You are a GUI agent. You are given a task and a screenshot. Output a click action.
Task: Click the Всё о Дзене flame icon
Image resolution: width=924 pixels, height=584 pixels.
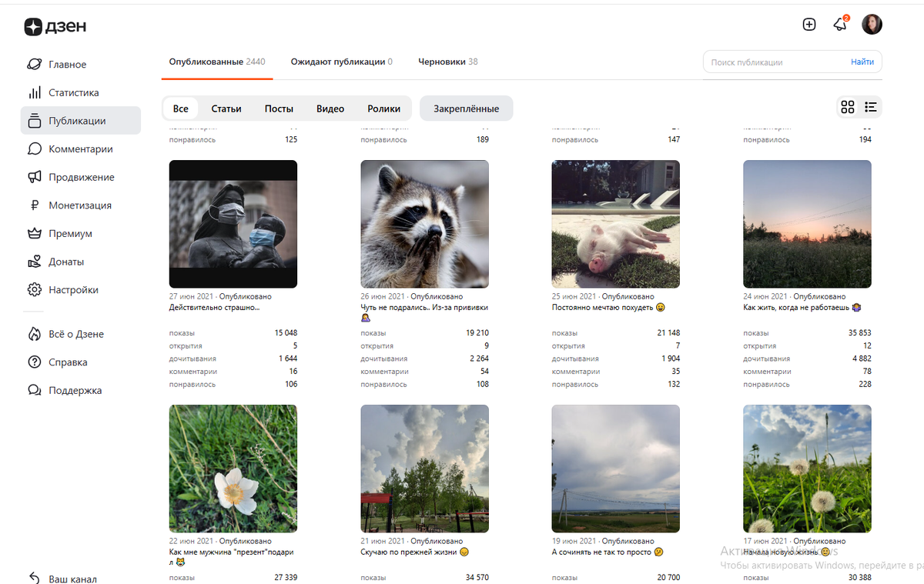coord(34,334)
